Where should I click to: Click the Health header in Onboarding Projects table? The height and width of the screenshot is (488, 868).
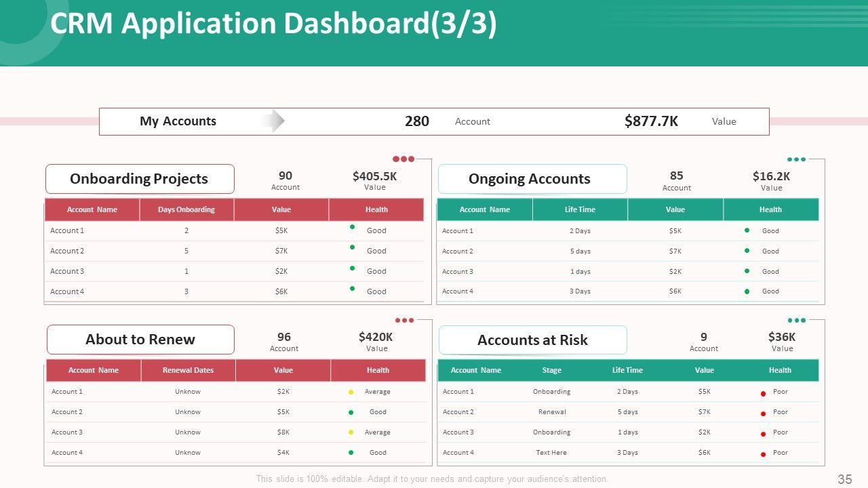pyautogui.click(x=376, y=209)
